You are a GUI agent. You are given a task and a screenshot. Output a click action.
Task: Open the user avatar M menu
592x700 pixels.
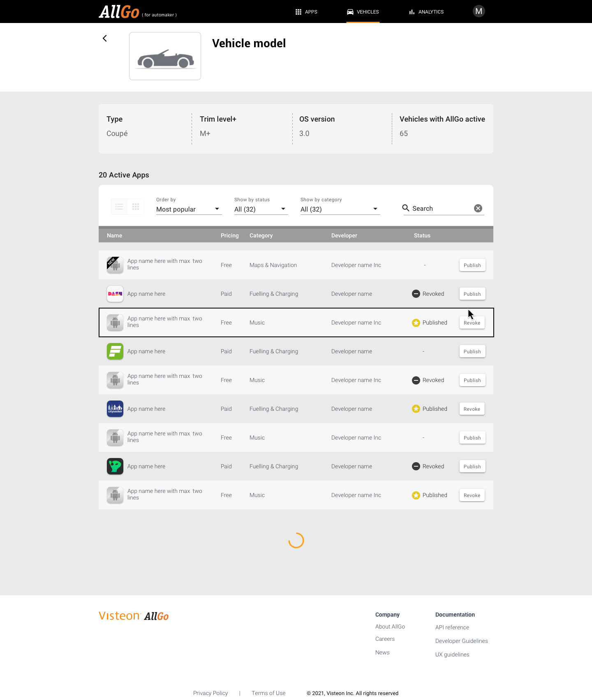tap(479, 11)
